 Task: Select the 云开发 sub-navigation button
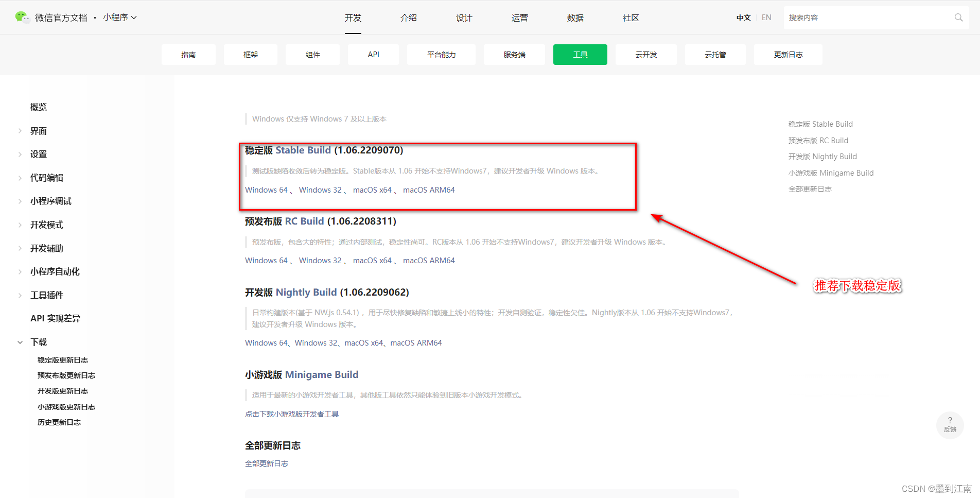[646, 55]
